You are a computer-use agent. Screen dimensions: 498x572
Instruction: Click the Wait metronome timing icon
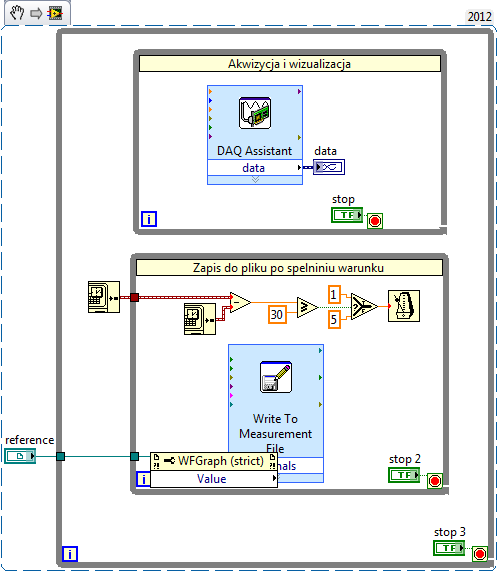point(404,306)
